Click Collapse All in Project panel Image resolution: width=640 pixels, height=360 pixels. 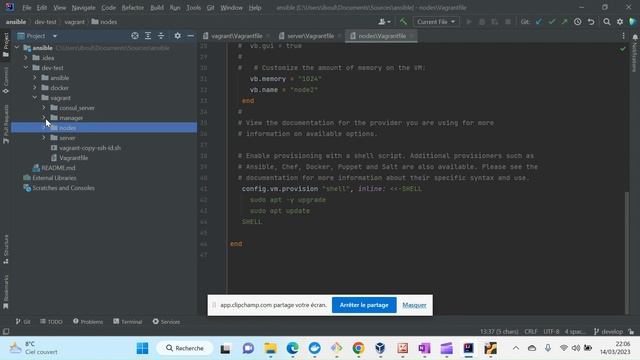click(161, 36)
